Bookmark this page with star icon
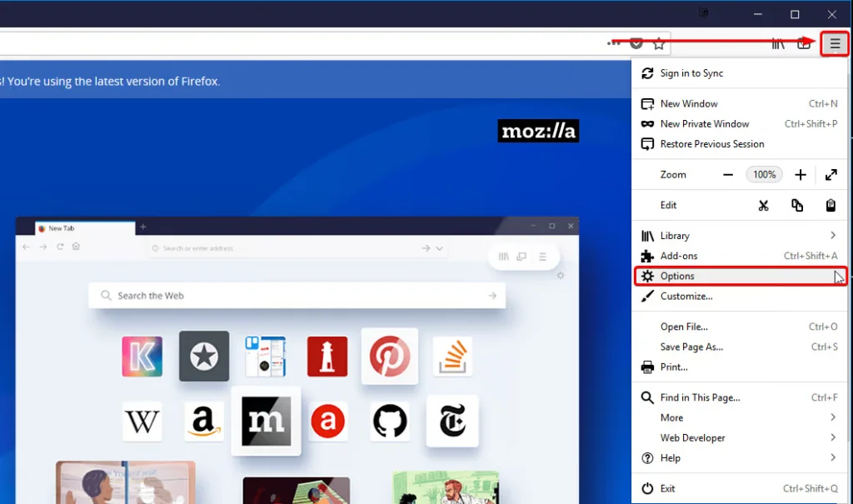The width and height of the screenshot is (853, 504). point(659,43)
